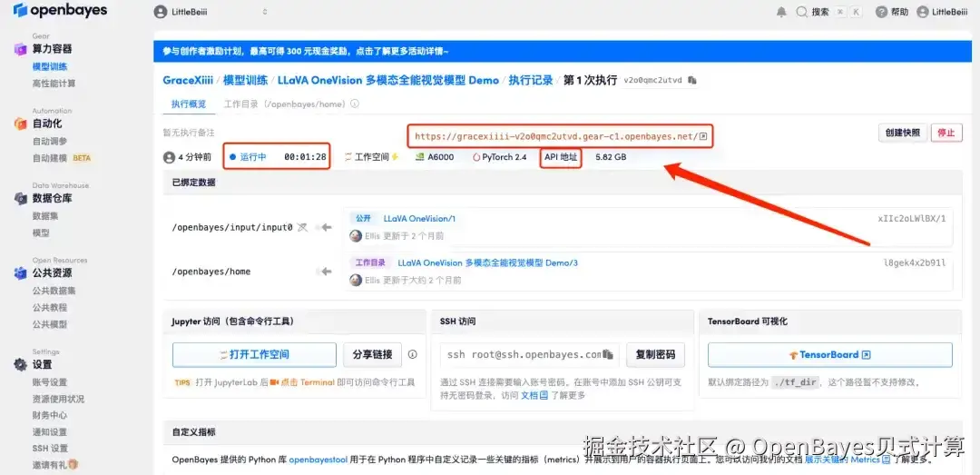Click 工作空间 link in status row
This screenshot has width=980, height=475.
coord(372,157)
